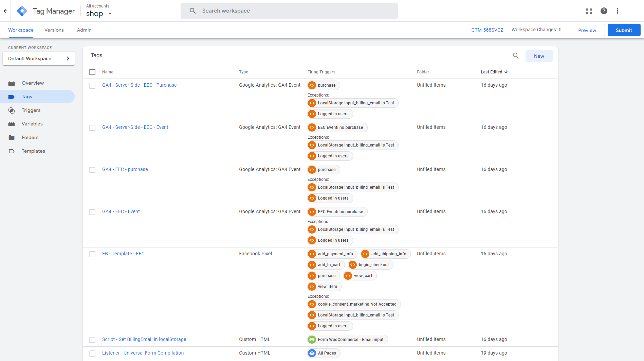Expand the Default Workspace selector
Image resolution: width=644 pixels, height=361 pixels.
pos(39,58)
